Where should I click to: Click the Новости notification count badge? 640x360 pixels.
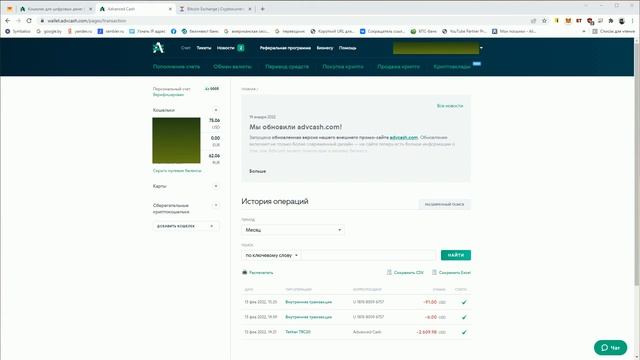(241, 48)
